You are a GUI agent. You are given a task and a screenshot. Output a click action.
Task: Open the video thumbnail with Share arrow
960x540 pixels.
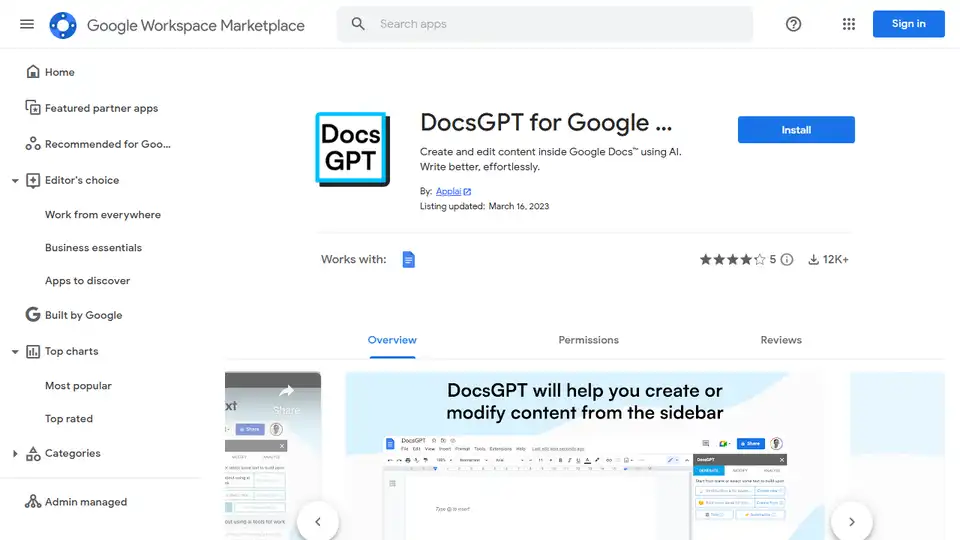coord(273,456)
